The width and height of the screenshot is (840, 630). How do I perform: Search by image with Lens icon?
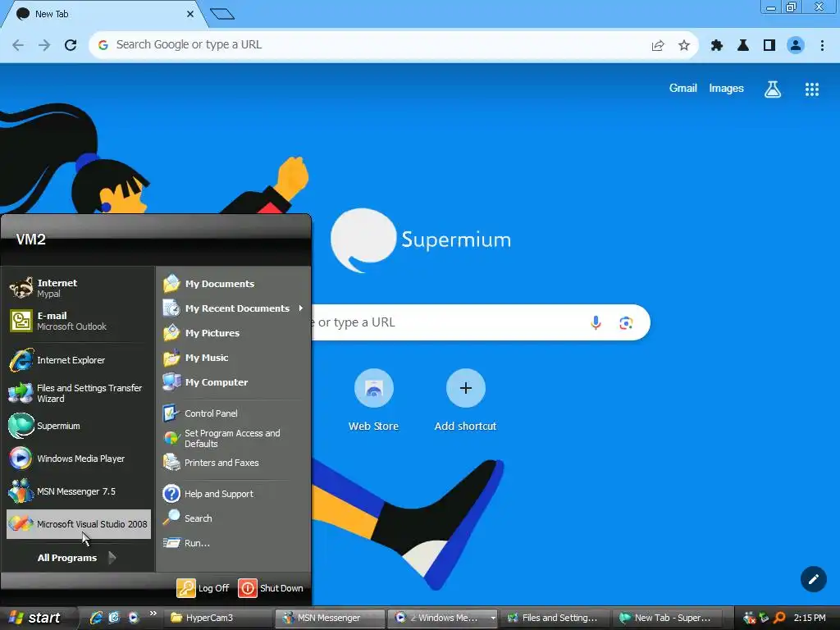tap(626, 322)
